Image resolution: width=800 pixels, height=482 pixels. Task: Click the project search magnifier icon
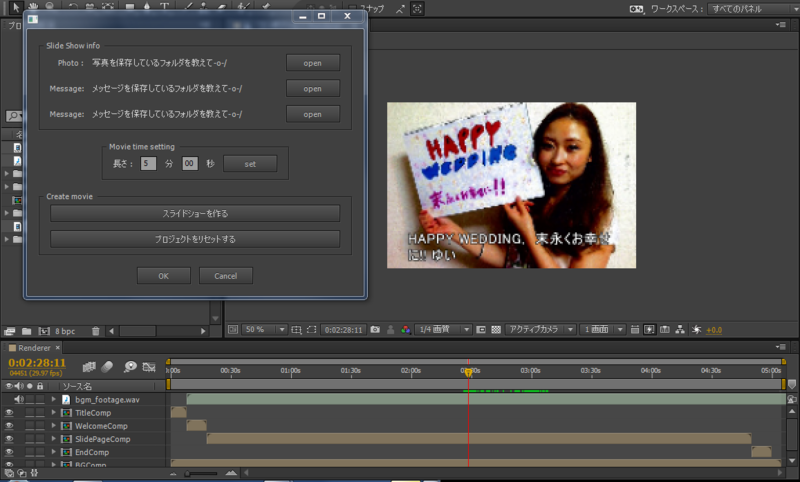coord(13,116)
